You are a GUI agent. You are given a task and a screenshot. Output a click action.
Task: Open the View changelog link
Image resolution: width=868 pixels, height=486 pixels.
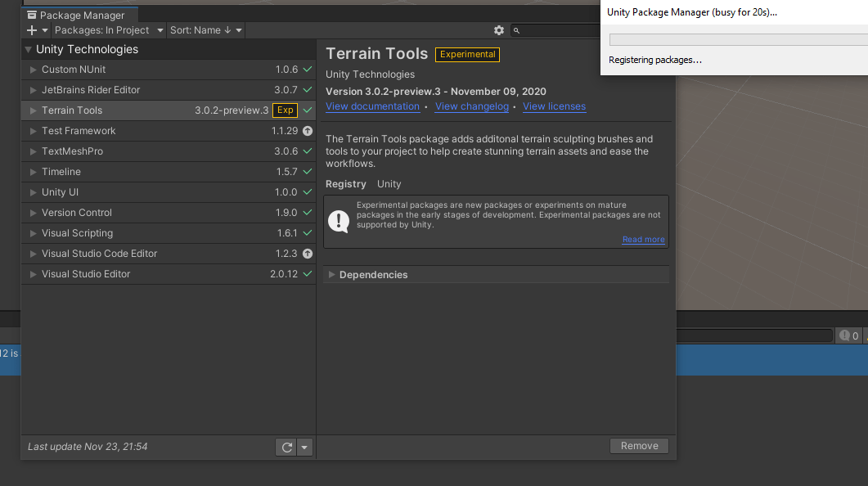[472, 107]
